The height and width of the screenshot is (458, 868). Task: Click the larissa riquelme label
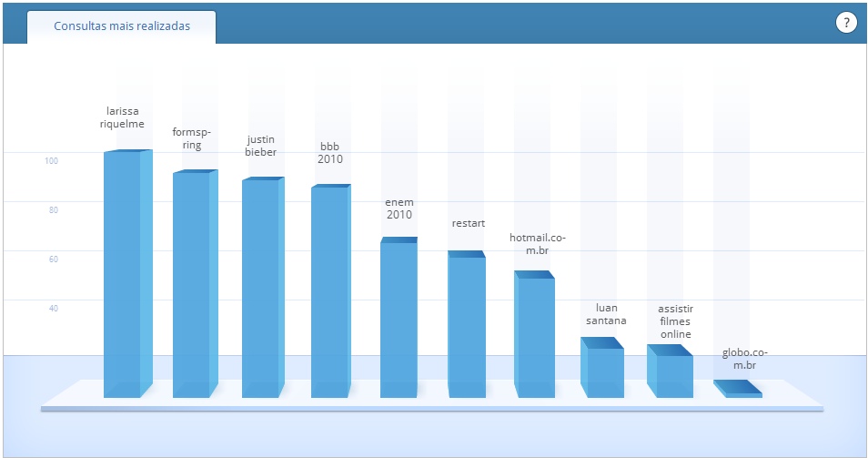tap(122, 118)
